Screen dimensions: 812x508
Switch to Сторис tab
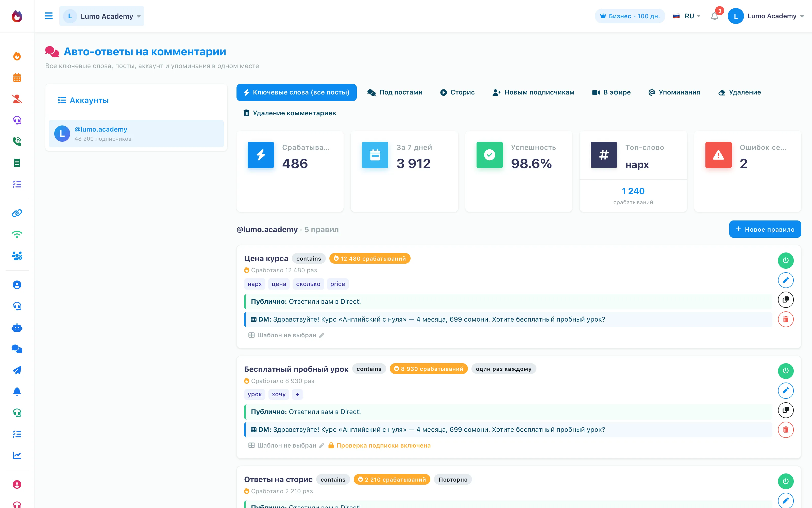[457, 92]
